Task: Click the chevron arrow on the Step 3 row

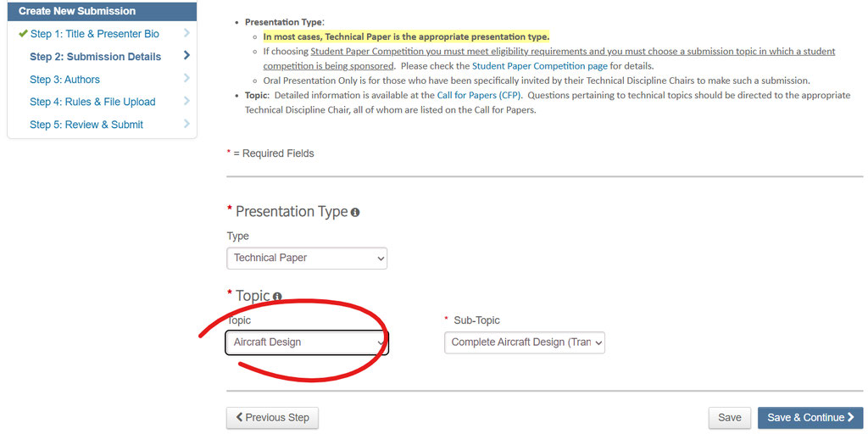Action: click(186, 79)
